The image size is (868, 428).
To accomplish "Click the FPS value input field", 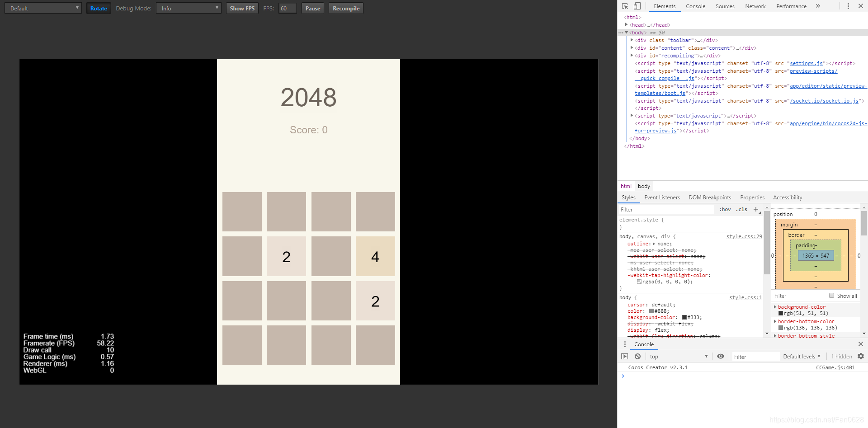I will tap(288, 8).
